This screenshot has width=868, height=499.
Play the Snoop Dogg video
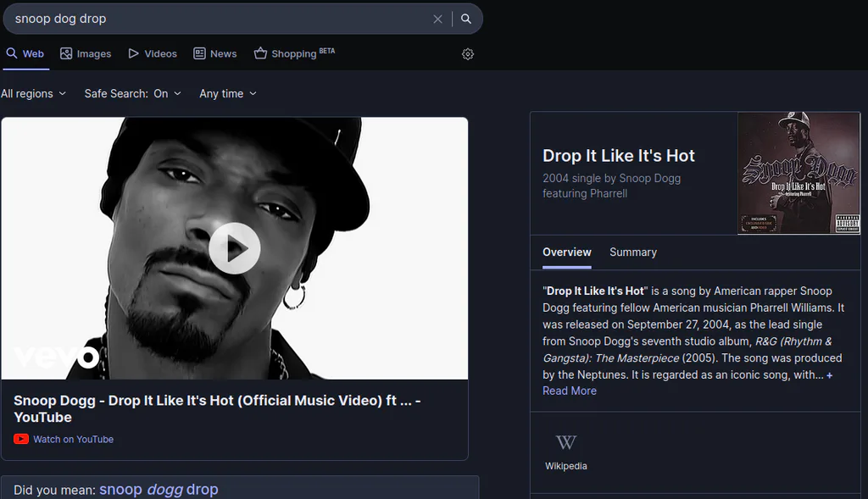235,248
